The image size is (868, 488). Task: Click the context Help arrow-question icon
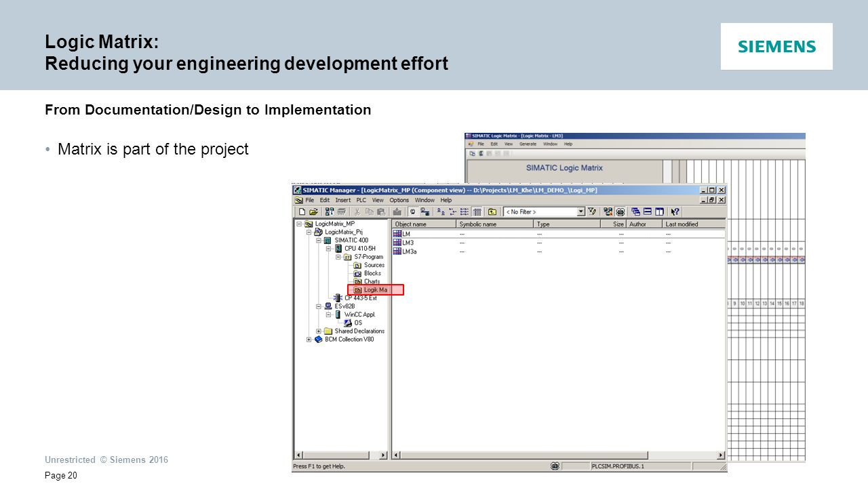click(x=675, y=211)
